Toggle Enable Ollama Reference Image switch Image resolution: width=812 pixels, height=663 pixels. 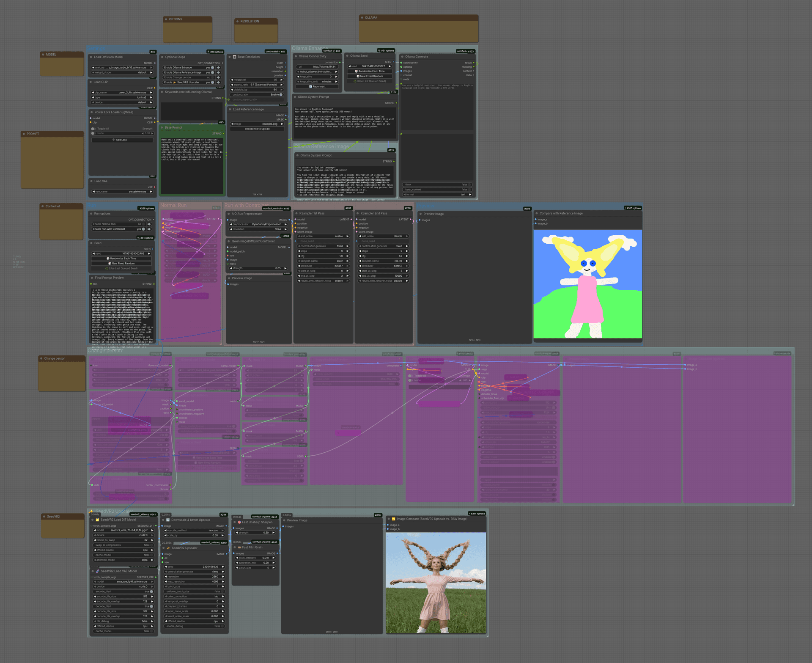click(x=213, y=72)
